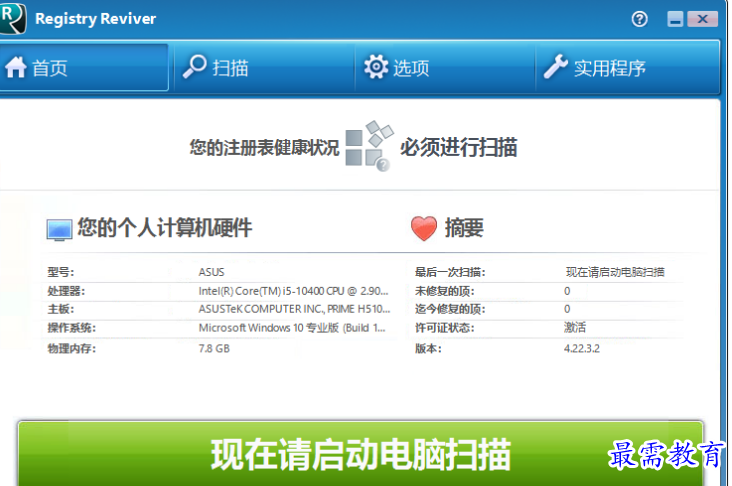Image resolution: width=732 pixels, height=486 pixels.
Task: Minimize the Registry Reviver window
Action: point(675,19)
